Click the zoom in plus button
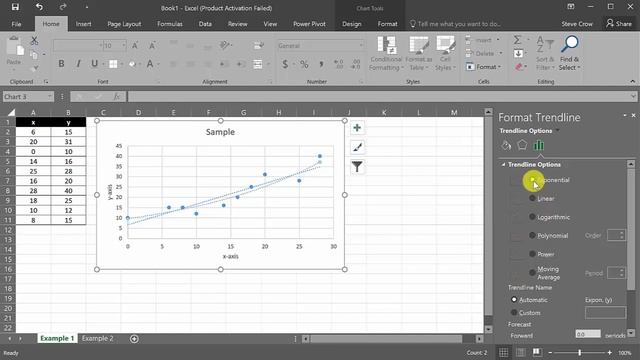This screenshot has height=360, width=640. 609,353
